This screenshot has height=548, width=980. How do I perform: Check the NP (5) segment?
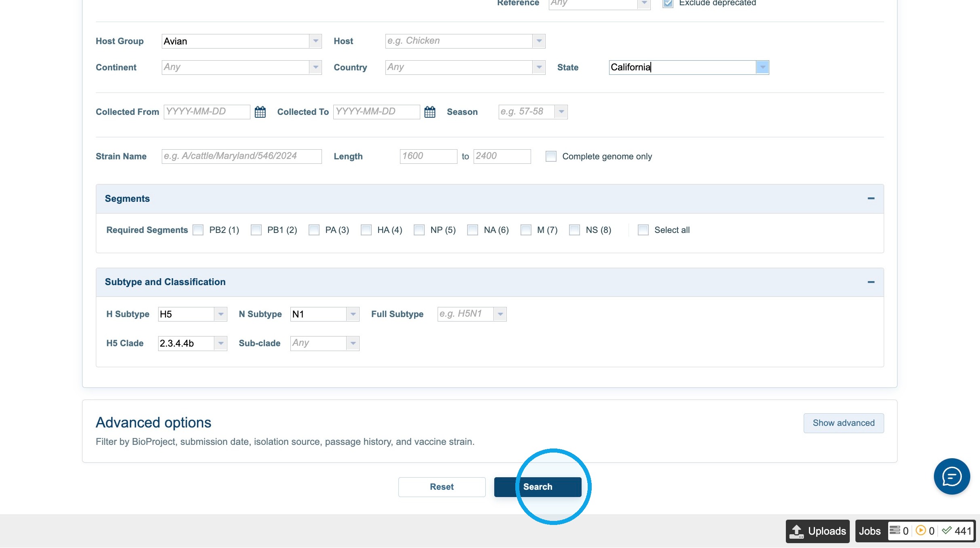pyautogui.click(x=419, y=230)
